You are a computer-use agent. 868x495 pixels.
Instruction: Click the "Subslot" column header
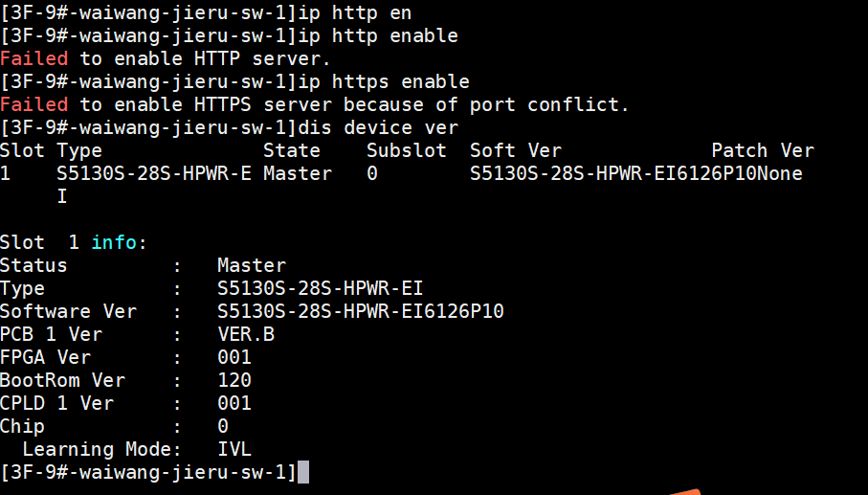click(407, 150)
